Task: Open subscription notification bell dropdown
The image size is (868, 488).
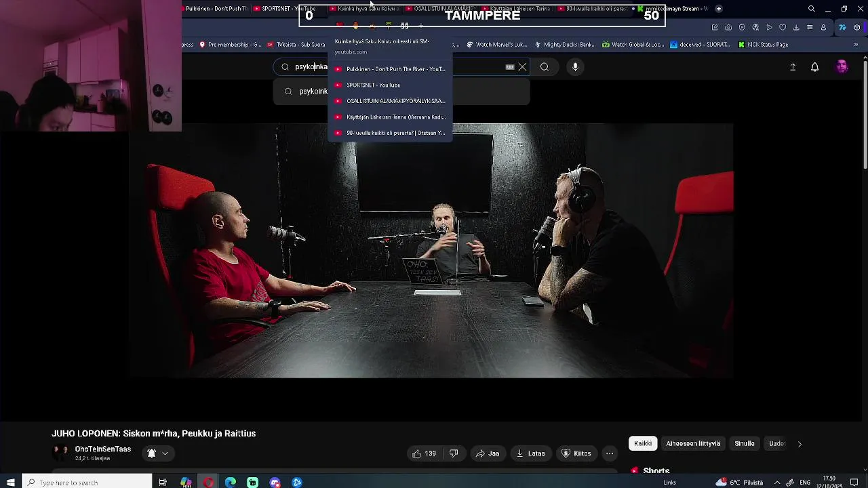Action: [157, 453]
